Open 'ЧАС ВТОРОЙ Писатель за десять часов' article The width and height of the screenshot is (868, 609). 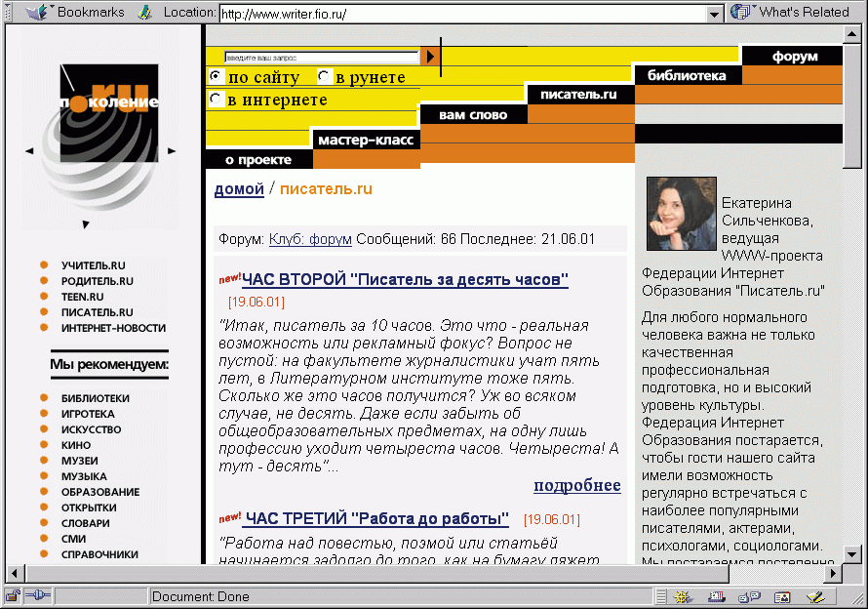(x=405, y=280)
